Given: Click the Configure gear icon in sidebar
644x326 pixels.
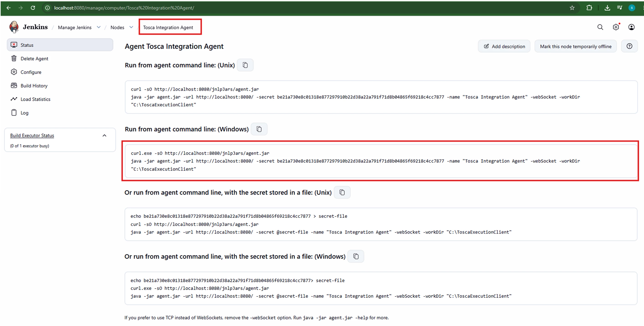Looking at the screenshot, I should [14, 72].
